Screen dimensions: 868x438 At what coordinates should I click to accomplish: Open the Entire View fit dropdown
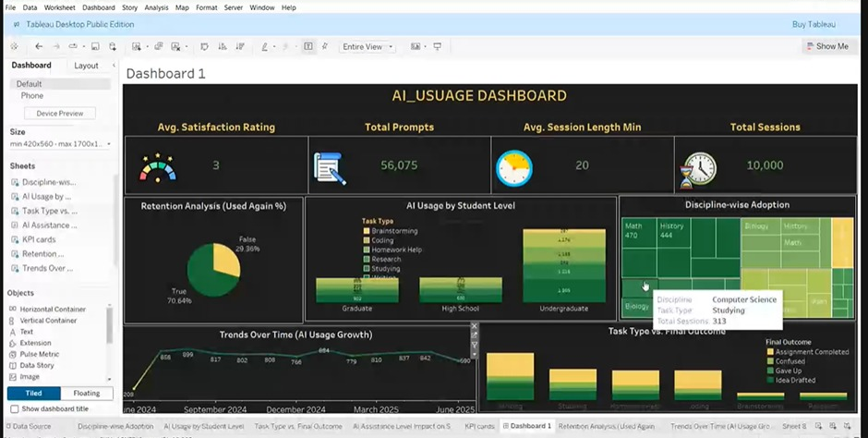click(x=368, y=46)
